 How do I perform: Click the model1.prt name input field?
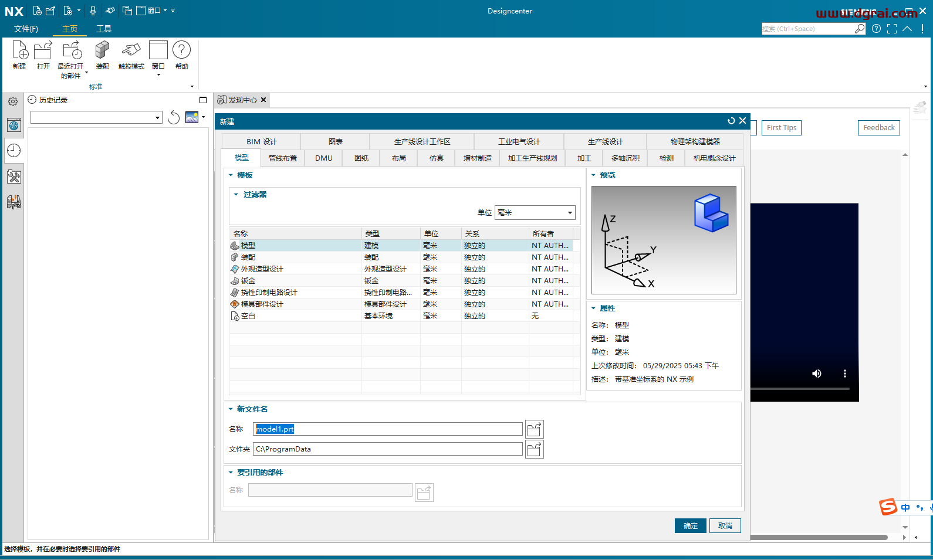click(x=387, y=429)
